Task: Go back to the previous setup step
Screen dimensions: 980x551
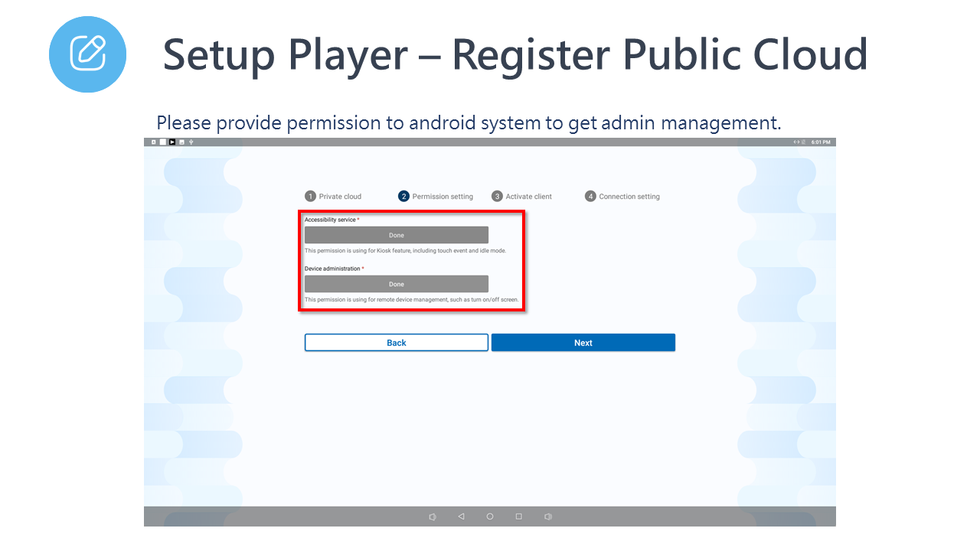Action: (x=396, y=343)
